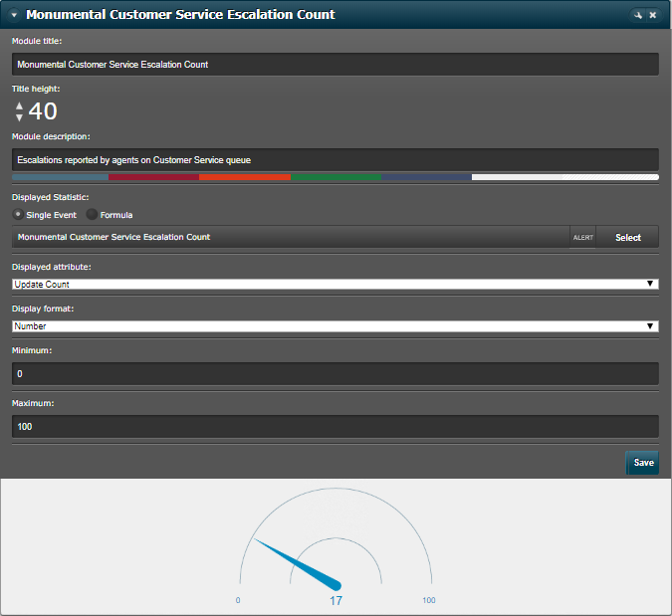Pick the navy blue color swatch

pyautogui.click(x=426, y=177)
